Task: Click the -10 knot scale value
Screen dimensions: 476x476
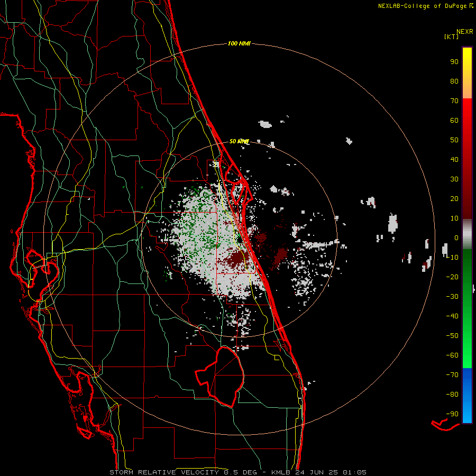Action: click(x=452, y=258)
